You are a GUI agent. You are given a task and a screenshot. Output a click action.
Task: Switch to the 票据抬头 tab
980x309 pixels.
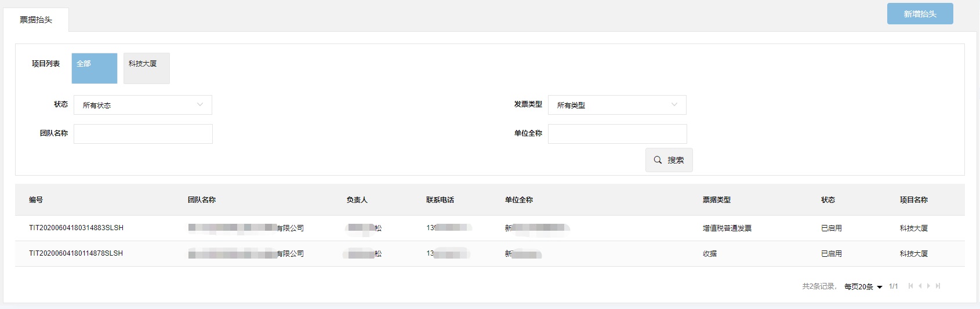tap(36, 20)
